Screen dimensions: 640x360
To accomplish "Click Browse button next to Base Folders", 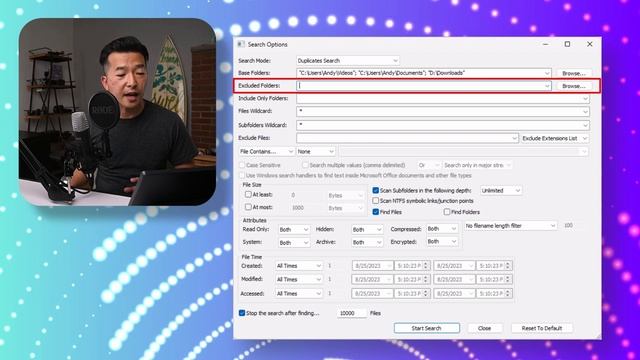I will (x=573, y=73).
